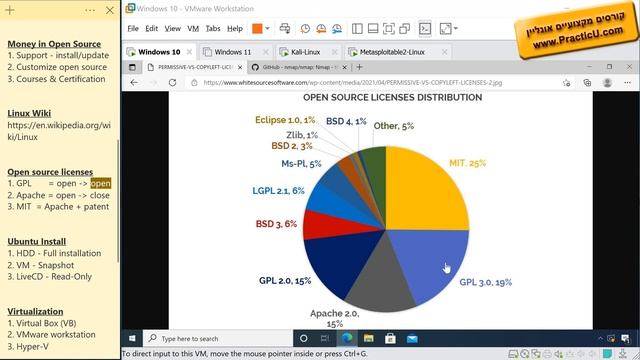Open a new browser tab
The width and height of the screenshot is (640, 360).
click(x=360, y=67)
